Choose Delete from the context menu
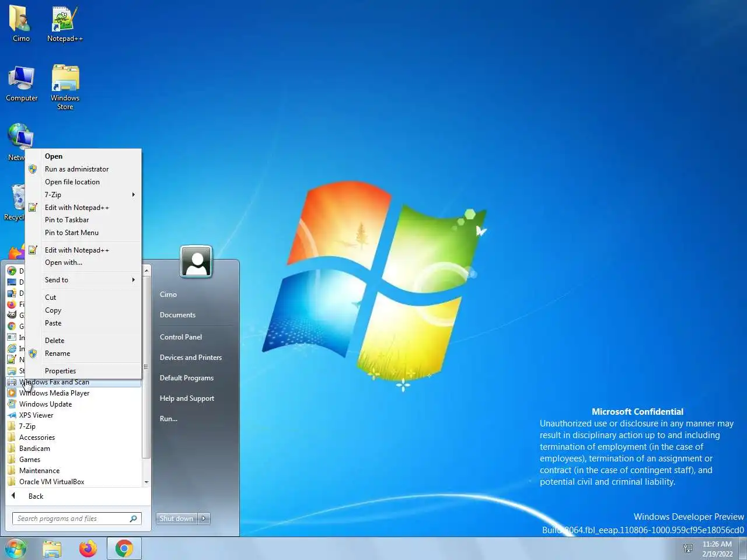This screenshot has width=747, height=560. tap(83, 341)
